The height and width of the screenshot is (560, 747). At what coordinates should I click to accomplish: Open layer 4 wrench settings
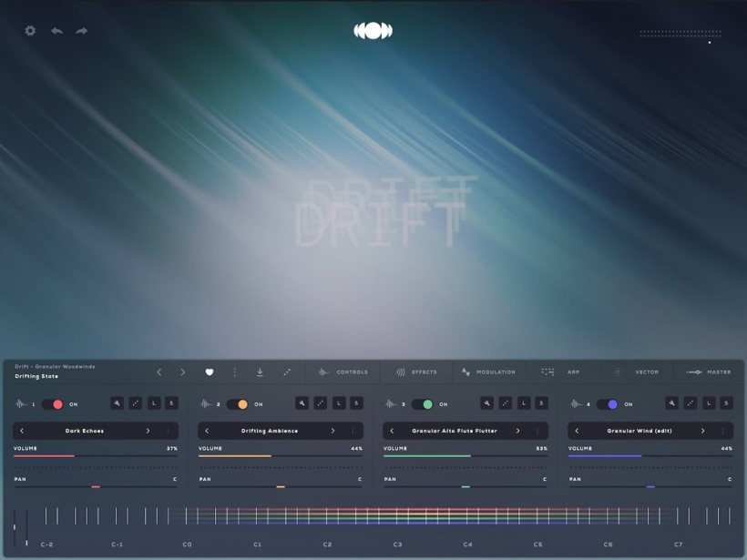[x=671, y=403]
